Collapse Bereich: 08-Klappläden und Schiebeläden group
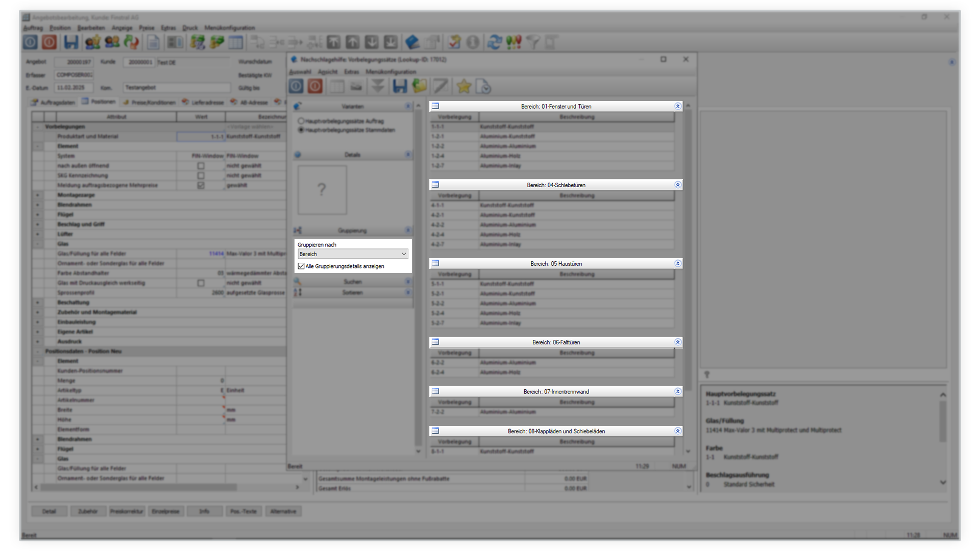Screen dimensions: 980x551 pos(677,431)
